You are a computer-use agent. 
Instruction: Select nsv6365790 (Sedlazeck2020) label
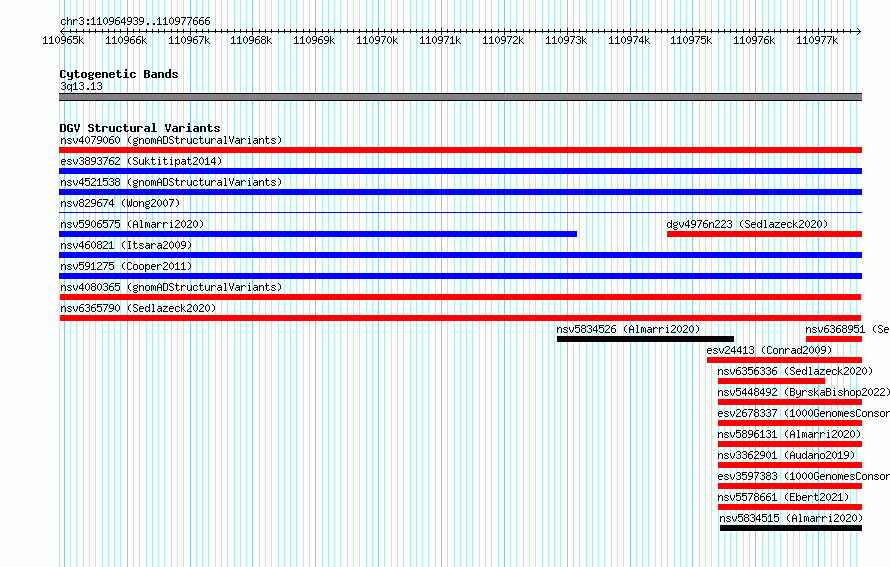pos(138,308)
